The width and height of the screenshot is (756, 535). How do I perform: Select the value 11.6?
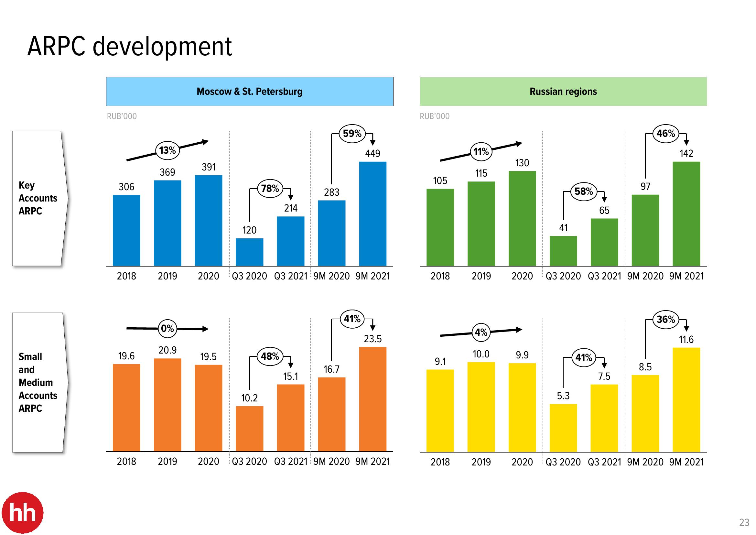686,340
